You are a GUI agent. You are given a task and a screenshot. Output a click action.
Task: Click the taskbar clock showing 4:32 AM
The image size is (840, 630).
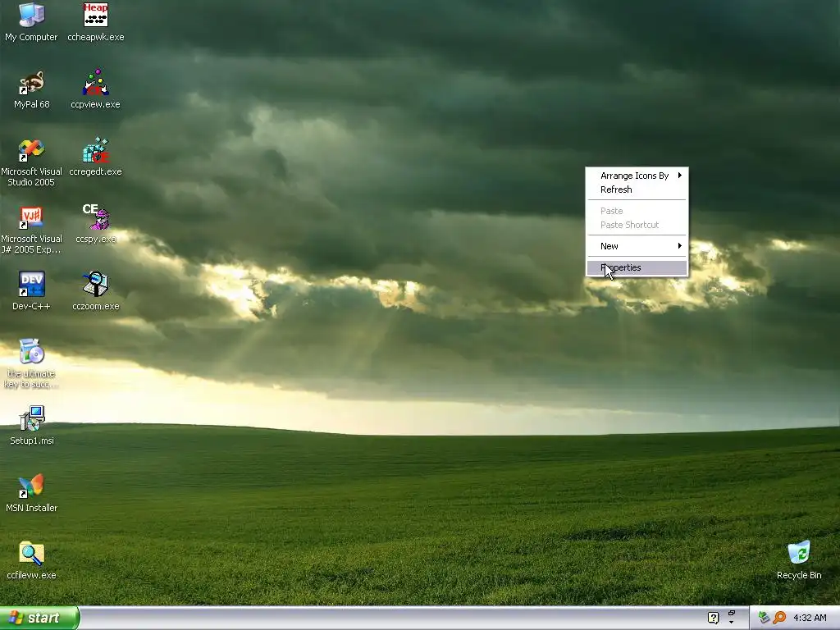click(810, 618)
